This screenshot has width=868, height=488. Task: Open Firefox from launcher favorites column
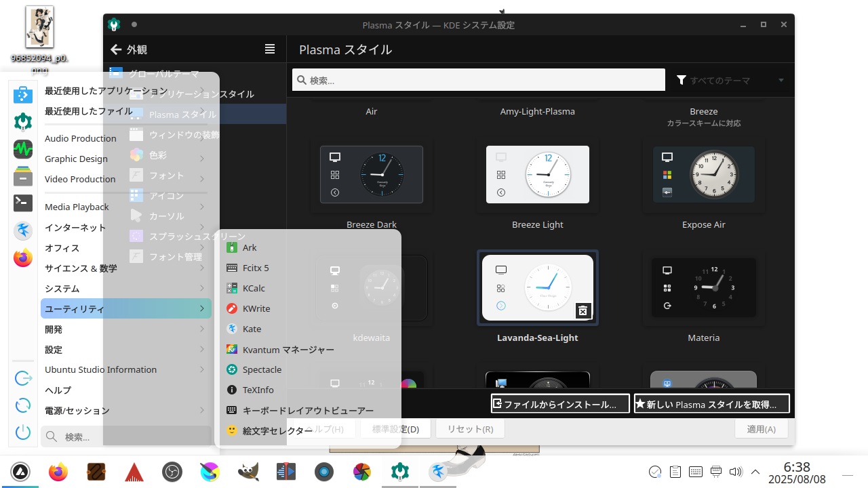pyautogui.click(x=23, y=258)
